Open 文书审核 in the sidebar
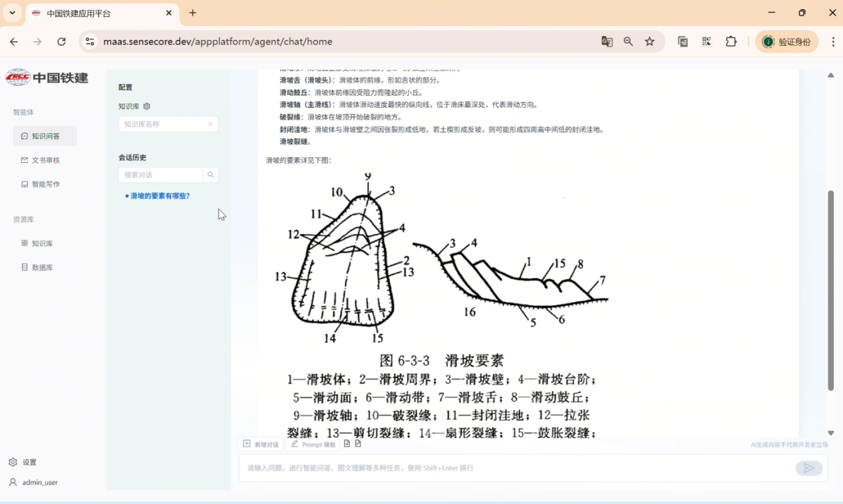Viewport: 843px width, 504px height. [x=45, y=160]
